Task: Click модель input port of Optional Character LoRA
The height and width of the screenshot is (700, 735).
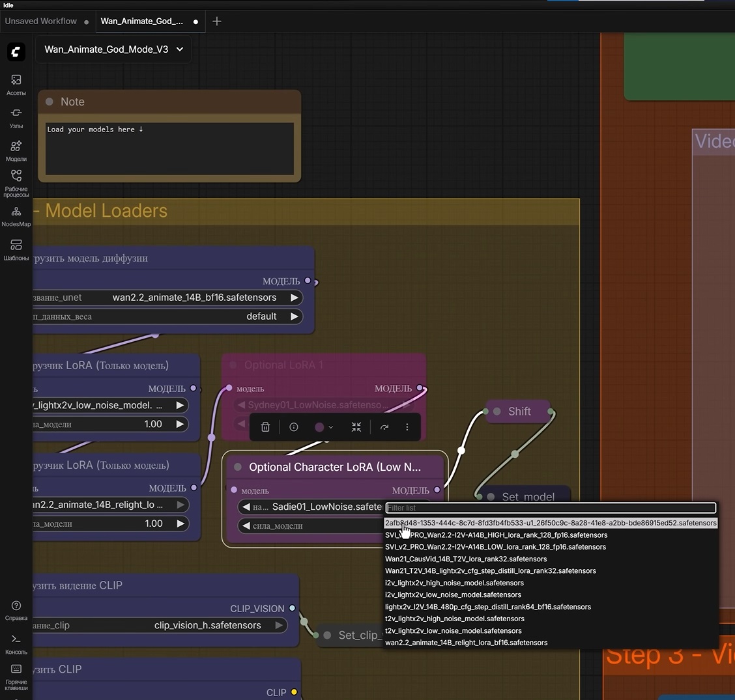Action: click(235, 490)
